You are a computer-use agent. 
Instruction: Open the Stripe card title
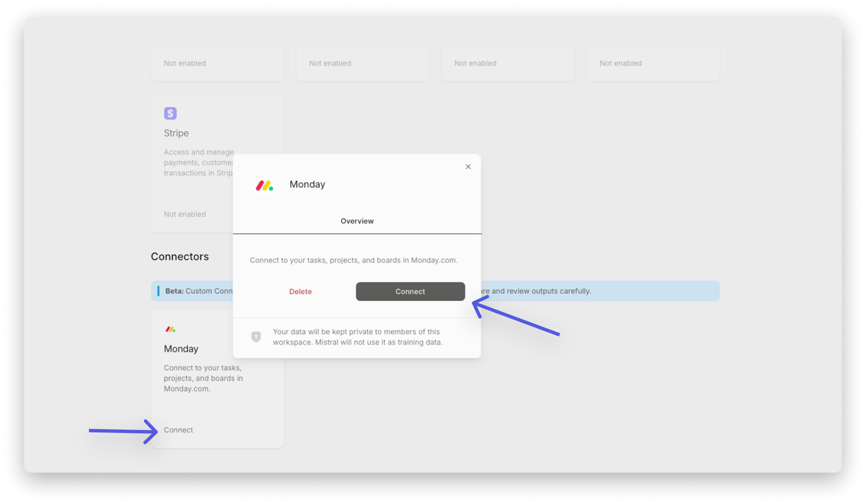coord(176,133)
